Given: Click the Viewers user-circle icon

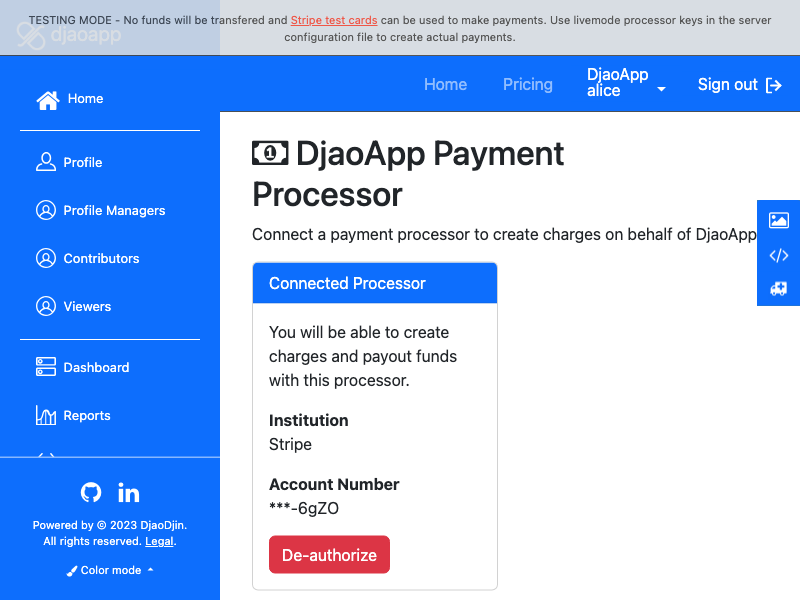Looking at the screenshot, I should [x=46, y=307].
